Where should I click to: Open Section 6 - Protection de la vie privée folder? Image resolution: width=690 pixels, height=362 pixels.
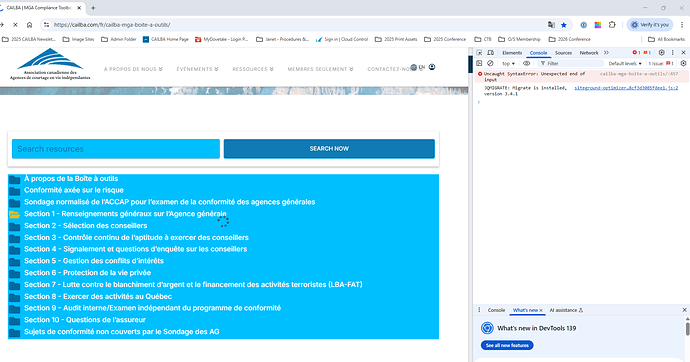click(88, 273)
